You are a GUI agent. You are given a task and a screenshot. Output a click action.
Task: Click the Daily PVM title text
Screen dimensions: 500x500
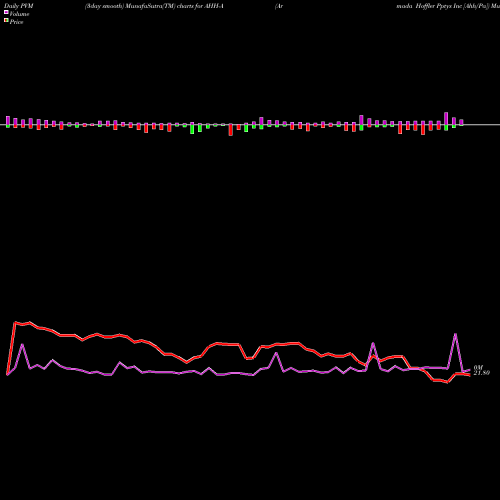(19, 6)
